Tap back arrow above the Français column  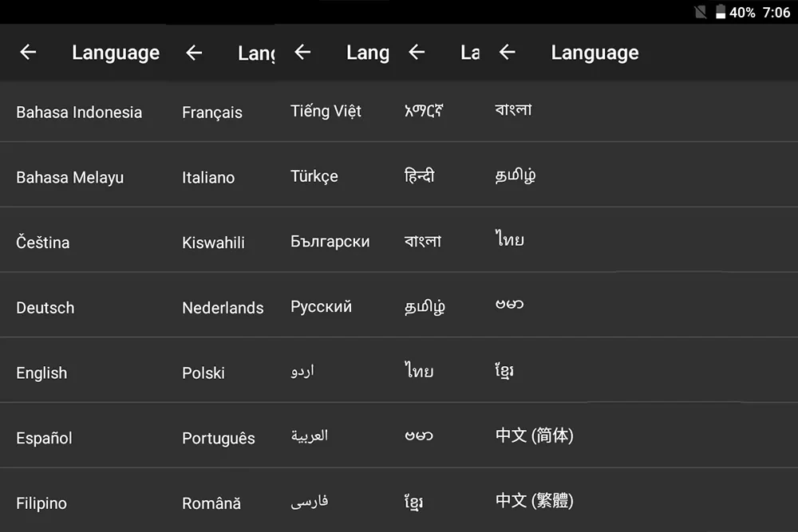tap(194, 53)
